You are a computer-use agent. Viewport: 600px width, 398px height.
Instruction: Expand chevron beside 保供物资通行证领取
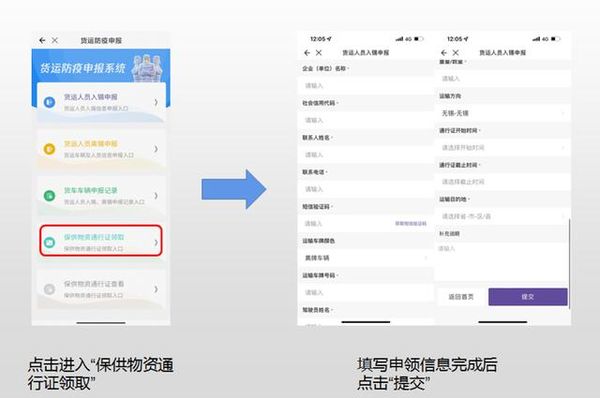156,242
